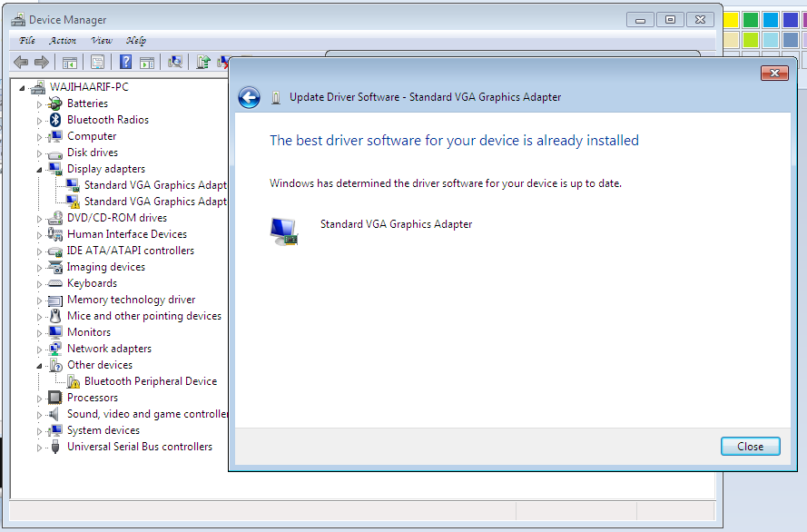The height and width of the screenshot is (532, 807).
Task: Pick the green color swatch in Paint
Action: pyautogui.click(x=751, y=20)
